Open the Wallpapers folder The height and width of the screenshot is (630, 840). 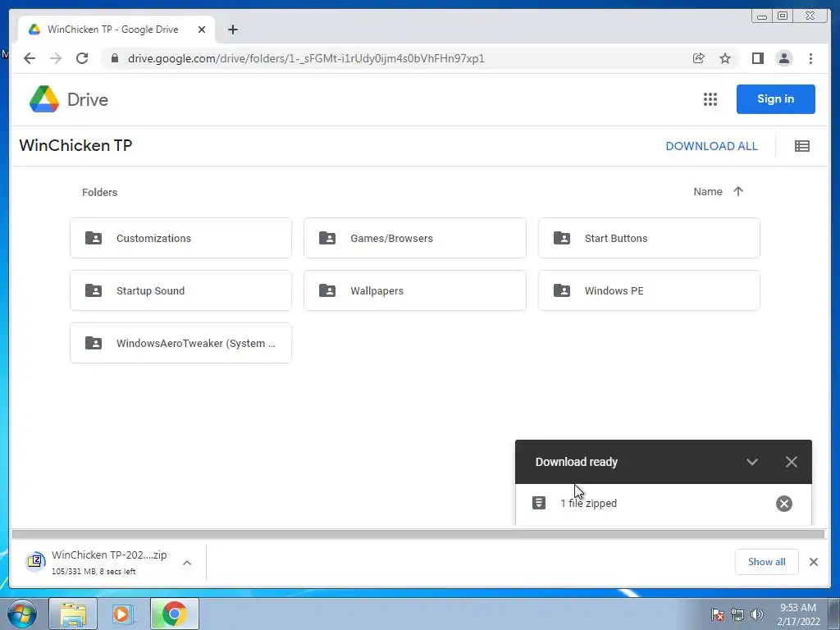414,290
